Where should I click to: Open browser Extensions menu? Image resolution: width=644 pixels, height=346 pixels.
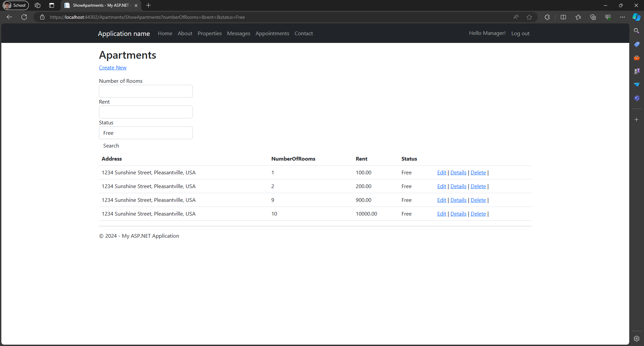(x=547, y=17)
